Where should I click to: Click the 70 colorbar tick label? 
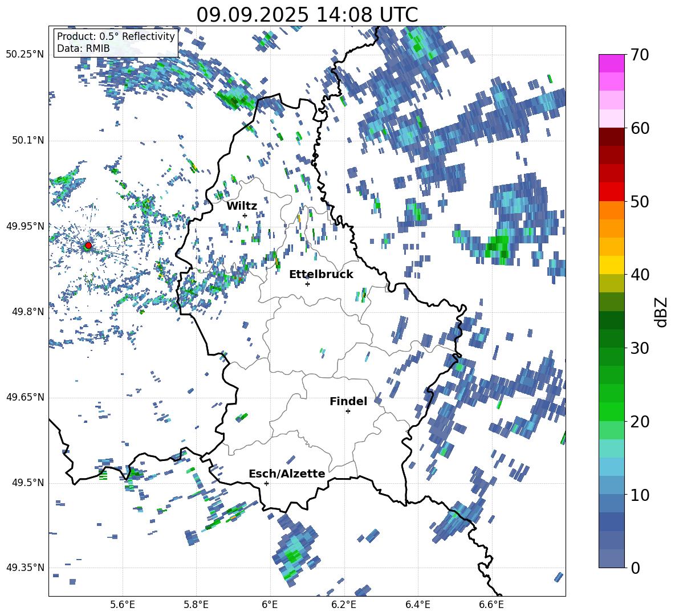pyautogui.click(x=639, y=55)
